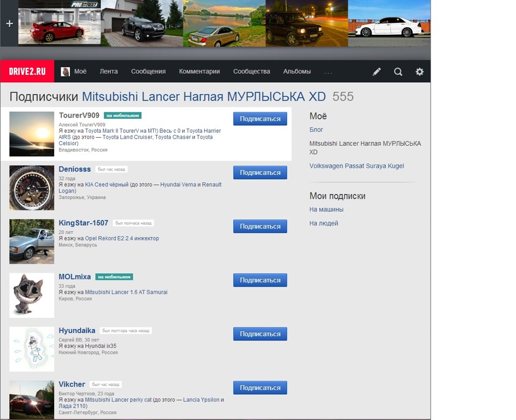Open the pencil write-post icon
516x420 pixels.
[x=377, y=72]
